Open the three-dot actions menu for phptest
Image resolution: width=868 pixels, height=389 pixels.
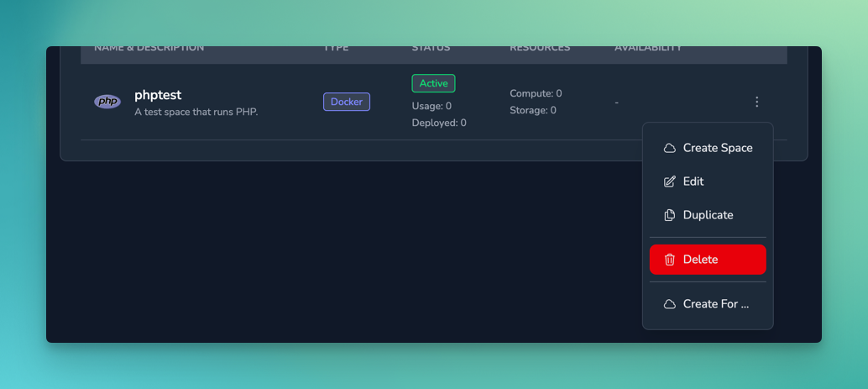[756, 102]
